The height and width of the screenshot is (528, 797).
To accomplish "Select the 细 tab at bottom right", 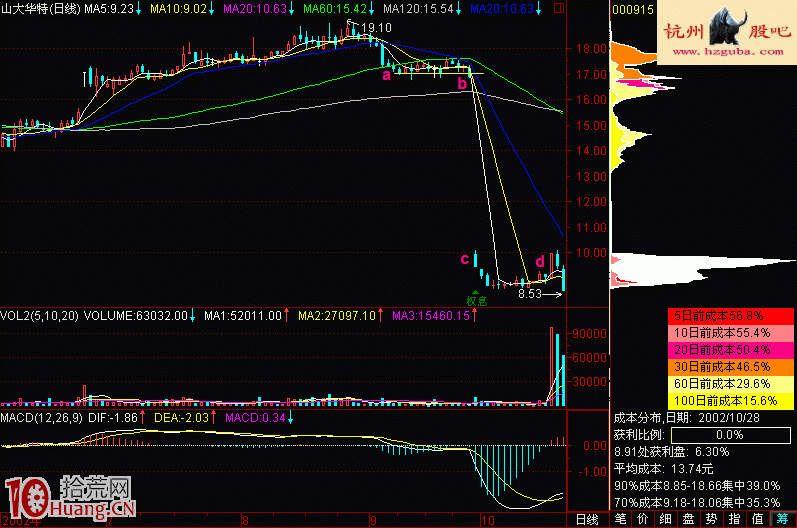I will 665,519.
